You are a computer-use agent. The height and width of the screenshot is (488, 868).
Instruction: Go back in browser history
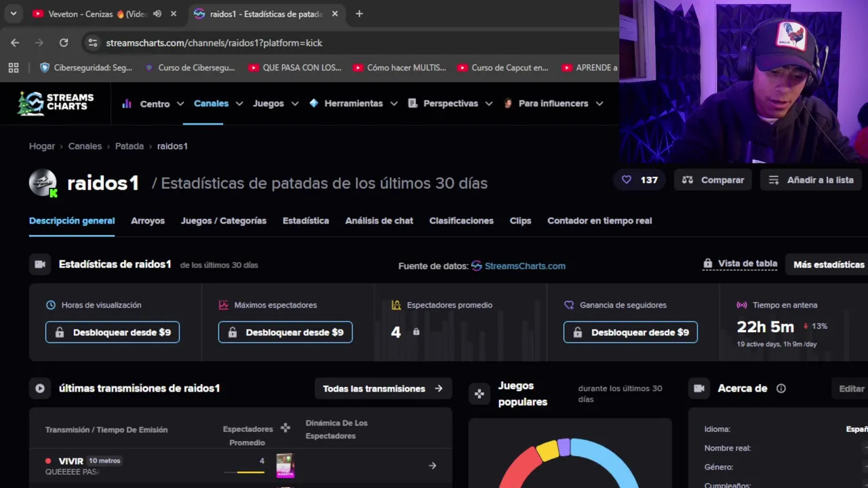15,43
